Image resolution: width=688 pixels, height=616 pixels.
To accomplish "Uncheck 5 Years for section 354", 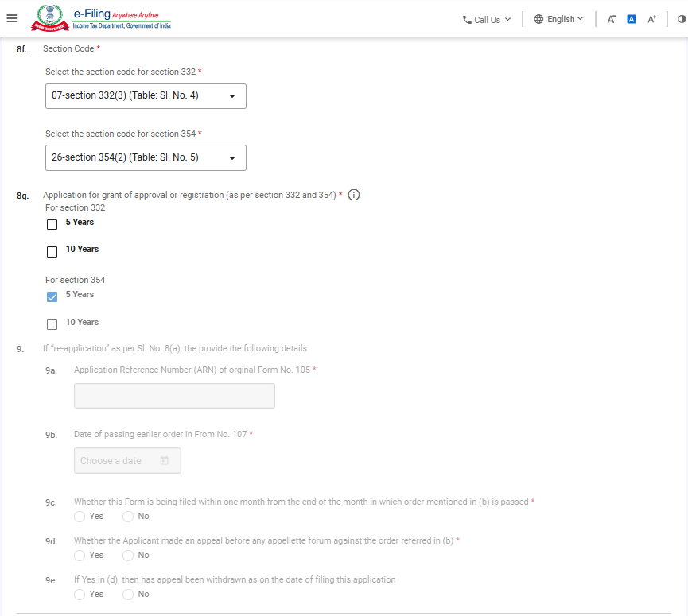I will point(52,296).
